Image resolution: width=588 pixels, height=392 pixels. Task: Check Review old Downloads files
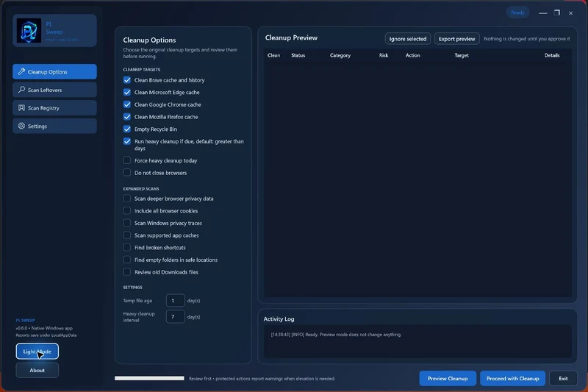(x=127, y=272)
